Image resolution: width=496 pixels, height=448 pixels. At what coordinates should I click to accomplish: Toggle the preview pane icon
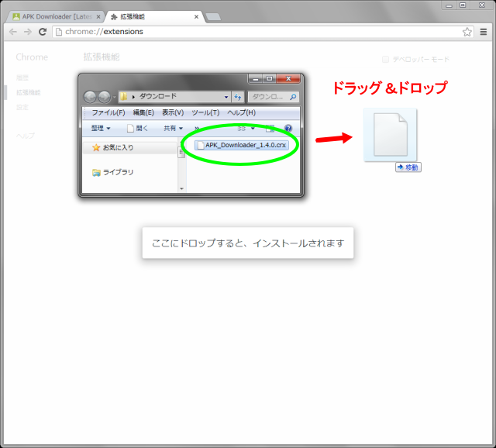click(270, 128)
